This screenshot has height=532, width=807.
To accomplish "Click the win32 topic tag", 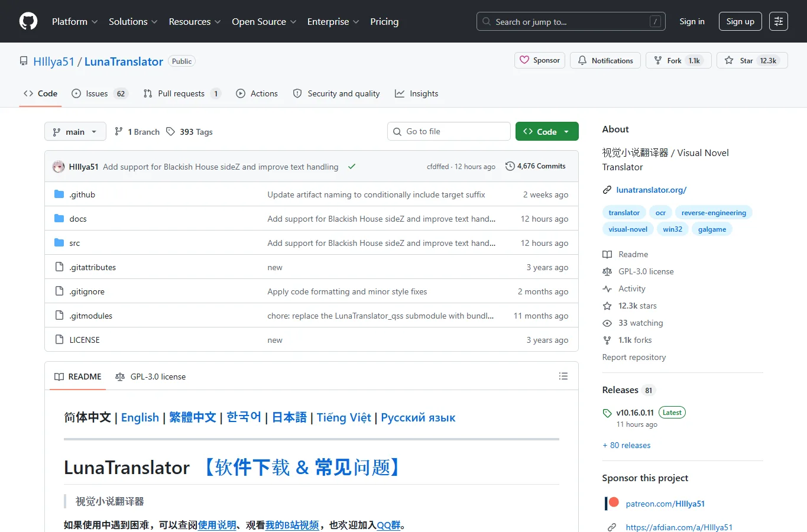I will pyautogui.click(x=673, y=229).
